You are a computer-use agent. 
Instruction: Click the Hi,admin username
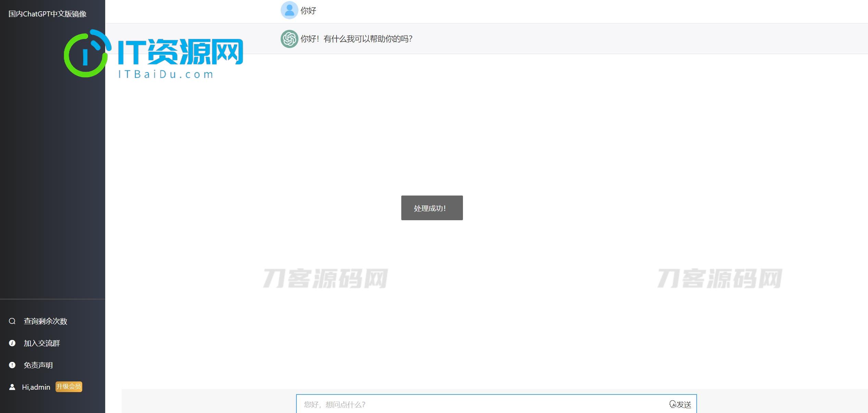(x=36, y=387)
